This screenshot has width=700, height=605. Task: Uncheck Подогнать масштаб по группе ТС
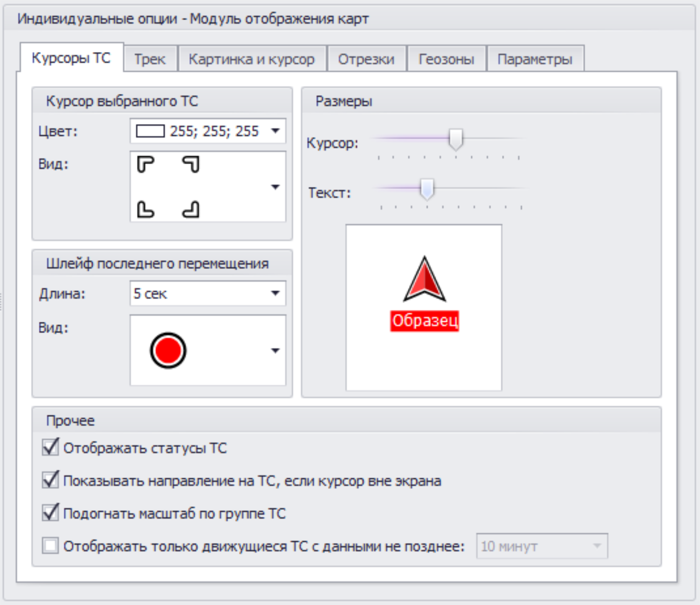[51, 513]
